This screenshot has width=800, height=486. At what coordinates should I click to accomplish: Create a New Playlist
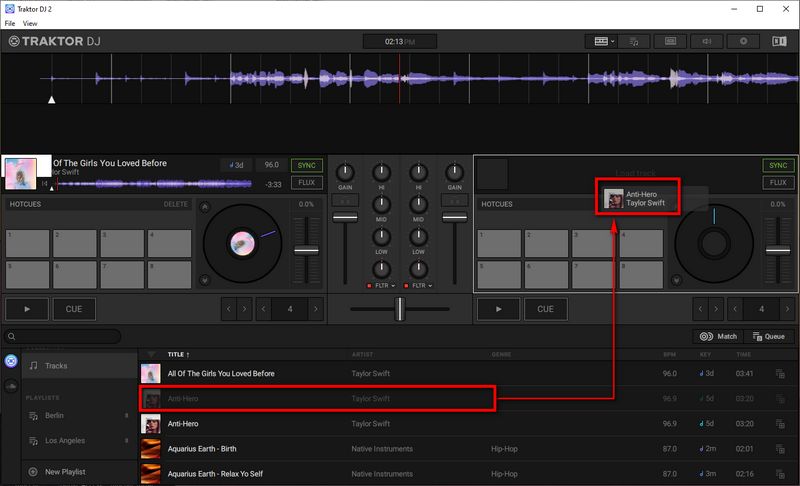(x=79, y=472)
